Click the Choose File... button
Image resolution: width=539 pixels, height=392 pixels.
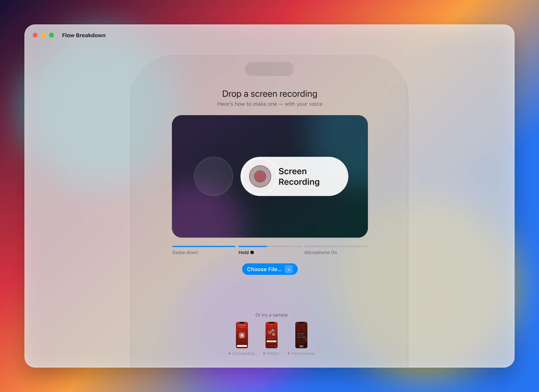click(x=270, y=269)
